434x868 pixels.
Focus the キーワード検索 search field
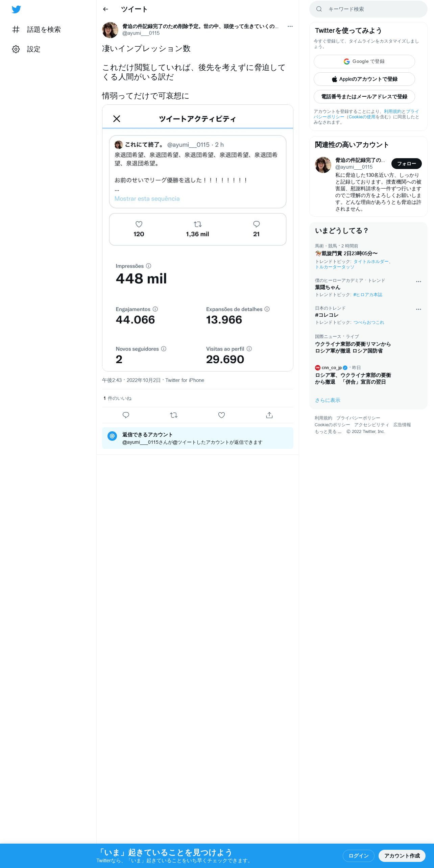(x=368, y=9)
